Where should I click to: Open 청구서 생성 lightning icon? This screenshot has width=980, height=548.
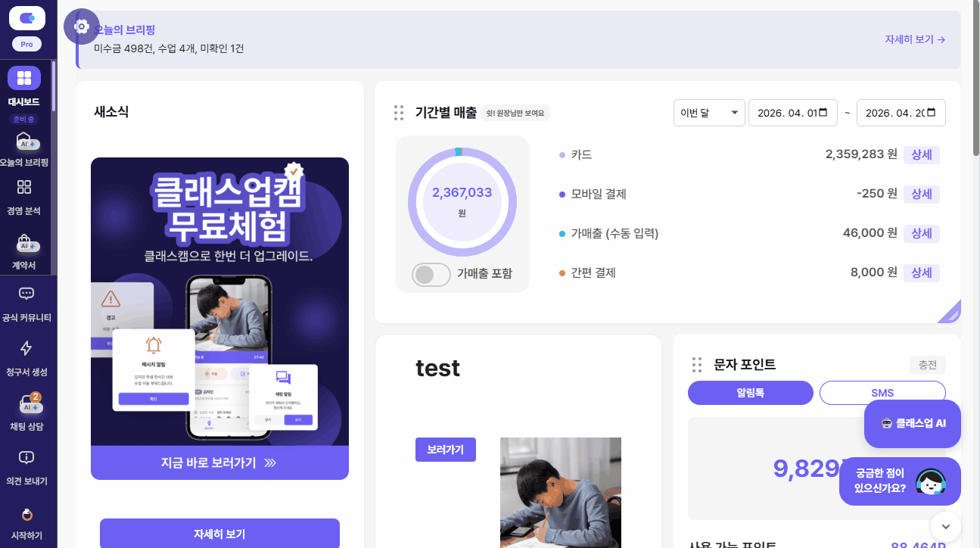click(26, 348)
